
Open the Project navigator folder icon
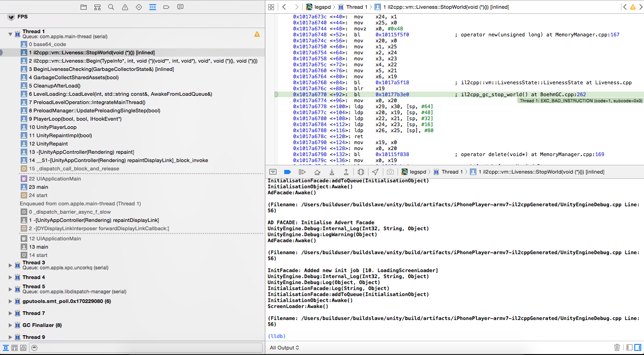pos(83,7)
